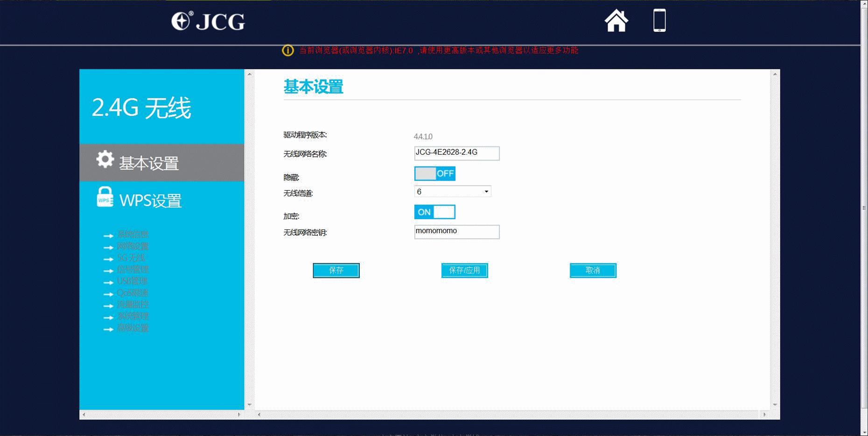
Task: Click the 保存/应用 button
Action: 464,270
